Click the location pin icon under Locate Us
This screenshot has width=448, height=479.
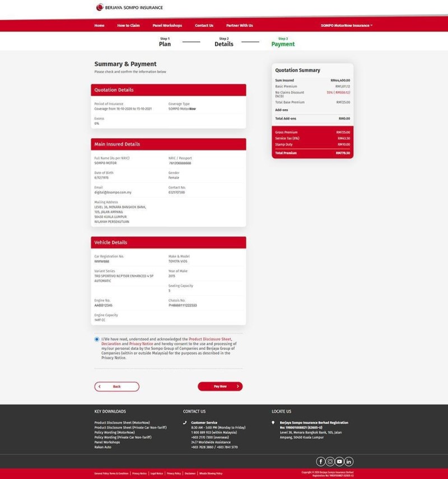point(273,422)
